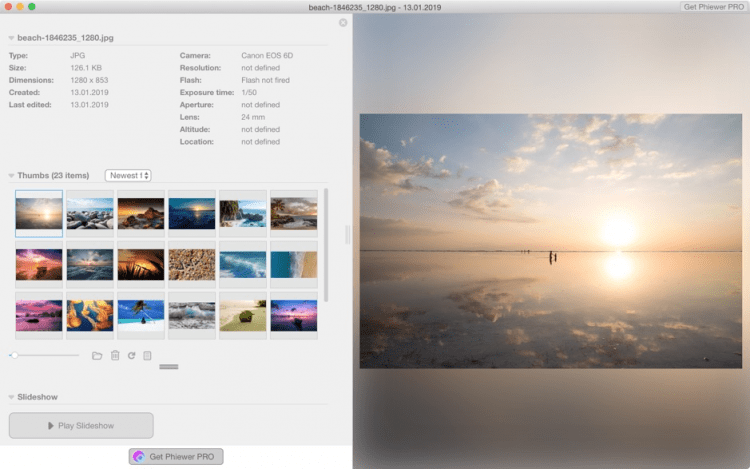
Task: Click the document info icon
Action: click(x=147, y=355)
